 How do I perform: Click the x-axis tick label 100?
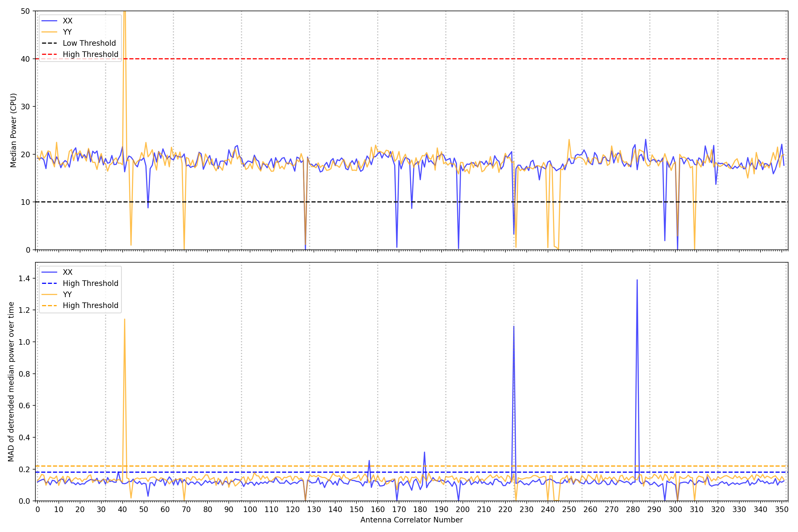(250, 509)
